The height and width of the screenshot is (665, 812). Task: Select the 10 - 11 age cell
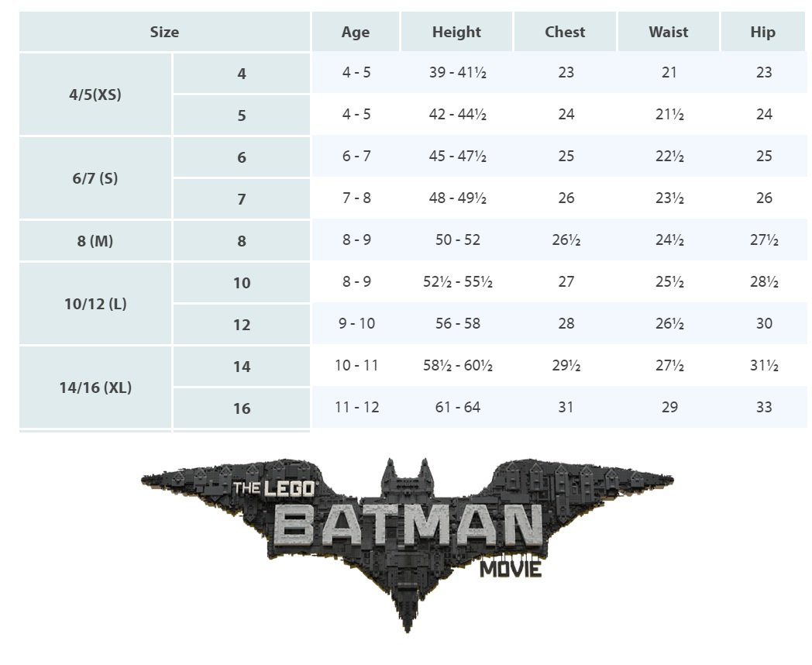[x=356, y=366]
